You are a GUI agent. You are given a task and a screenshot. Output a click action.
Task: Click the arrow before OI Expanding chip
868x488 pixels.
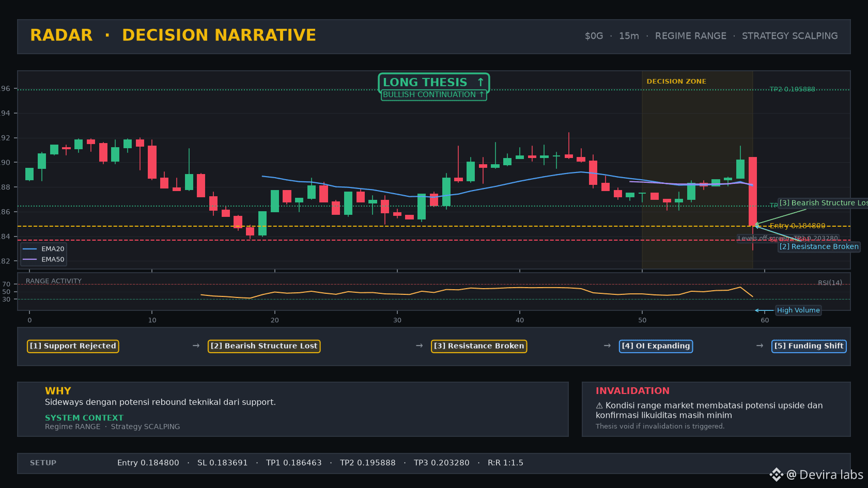point(608,346)
